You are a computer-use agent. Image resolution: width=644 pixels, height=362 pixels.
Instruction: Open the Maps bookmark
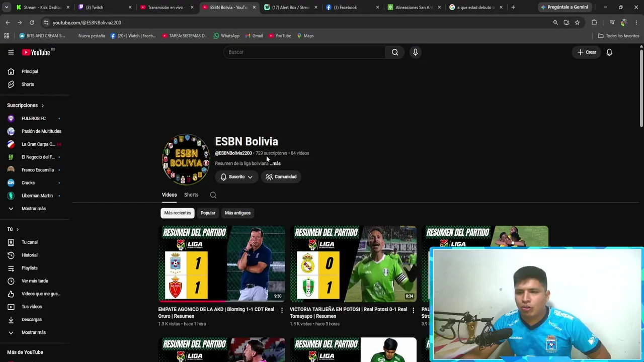point(305,36)
